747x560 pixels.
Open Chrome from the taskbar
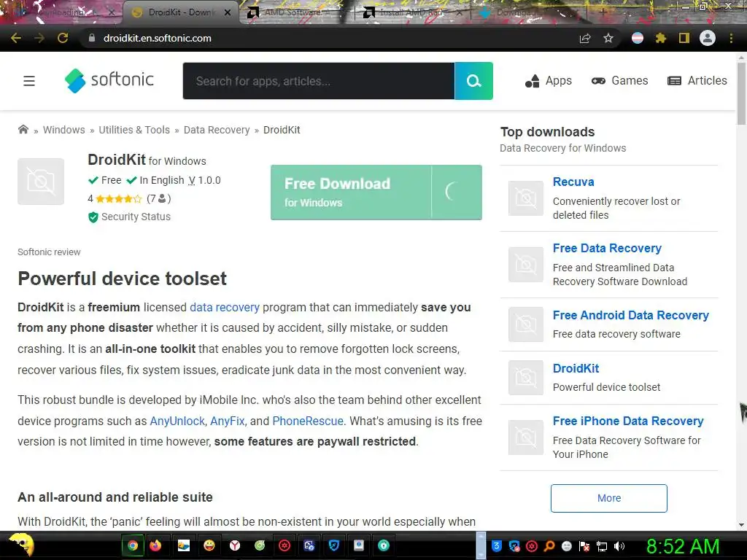(133, 545)
